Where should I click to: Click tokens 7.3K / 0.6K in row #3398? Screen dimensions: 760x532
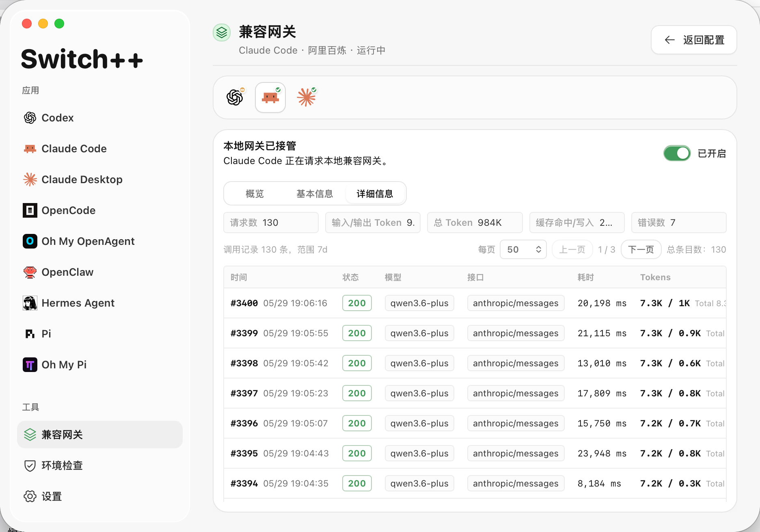[x=670, y=363]
